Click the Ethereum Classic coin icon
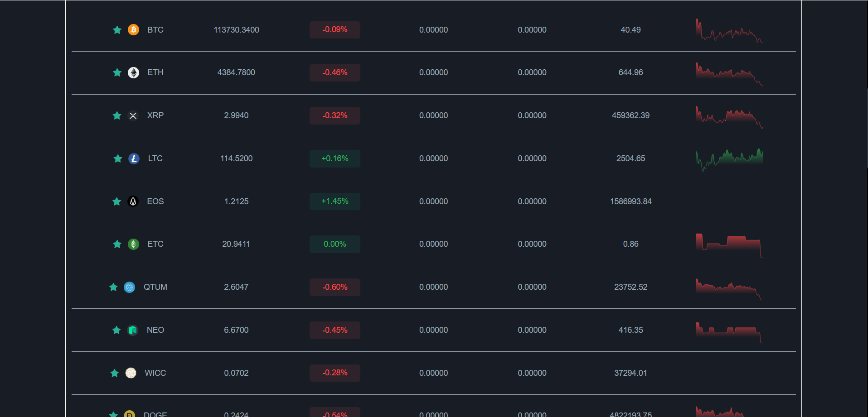Image resolution: width=868 pixels, height=417 pixels. pos(133,244)
